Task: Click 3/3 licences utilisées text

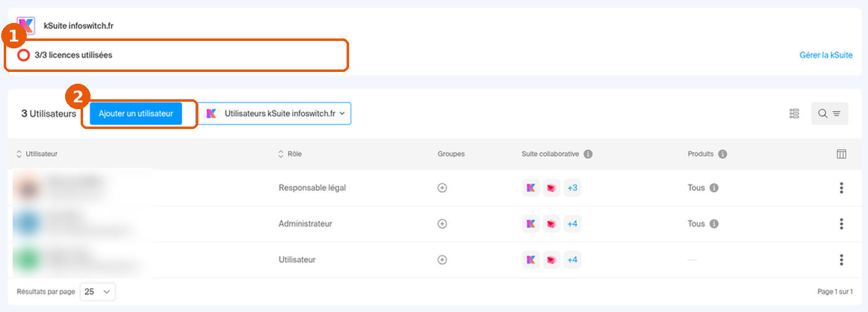Action: 73,55
